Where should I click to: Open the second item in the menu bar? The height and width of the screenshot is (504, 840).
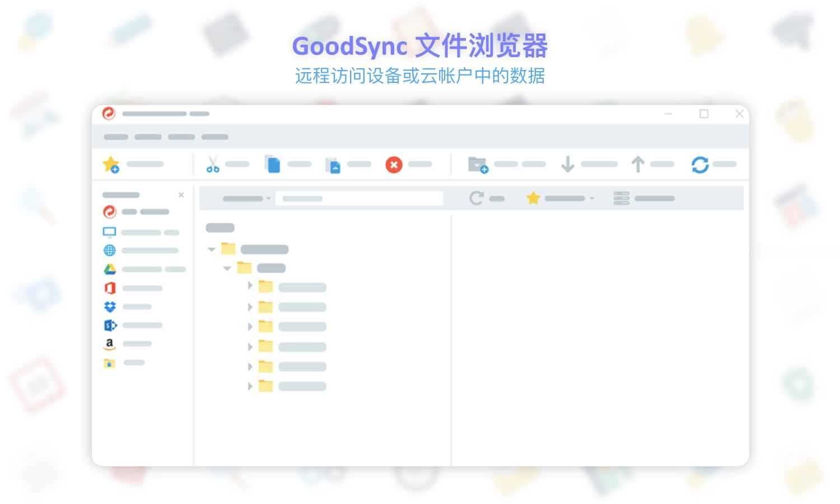tap(148, 137)
